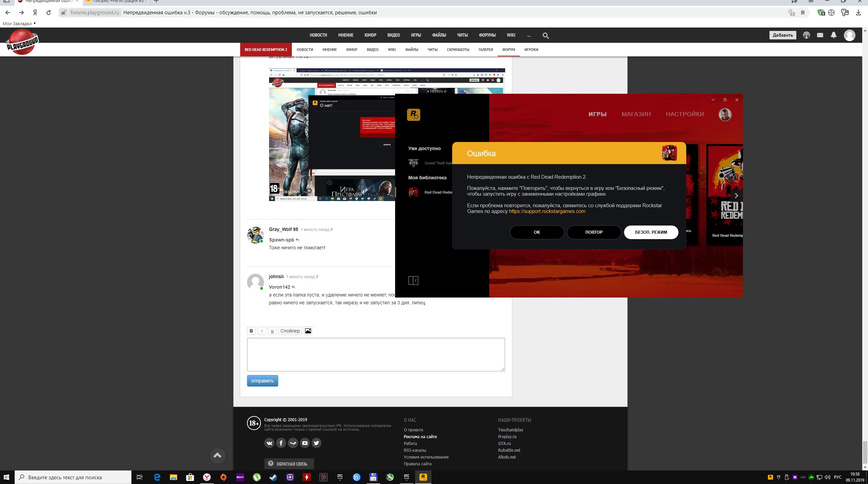Insert image via editor picture icon
Screen dimensions: 868x484
pyautogui.click(x=308, y=331)
